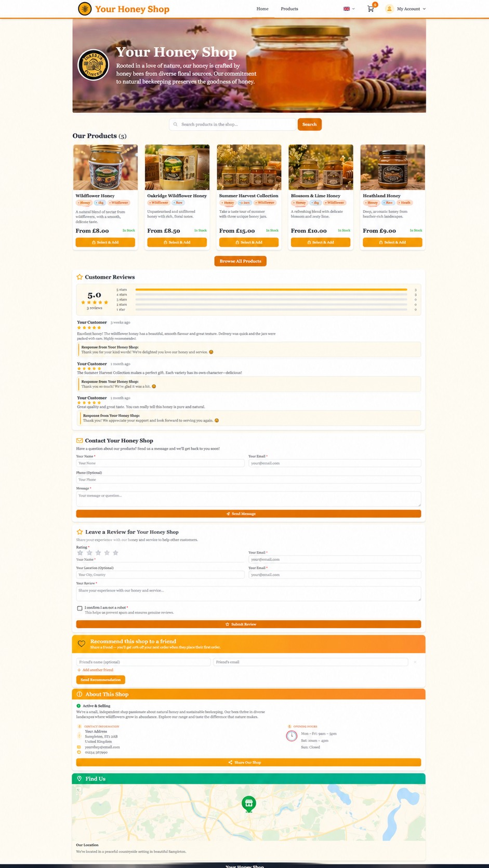Click Browse All Products button
This screenshot has width=489, height=868.
[241, 261]
